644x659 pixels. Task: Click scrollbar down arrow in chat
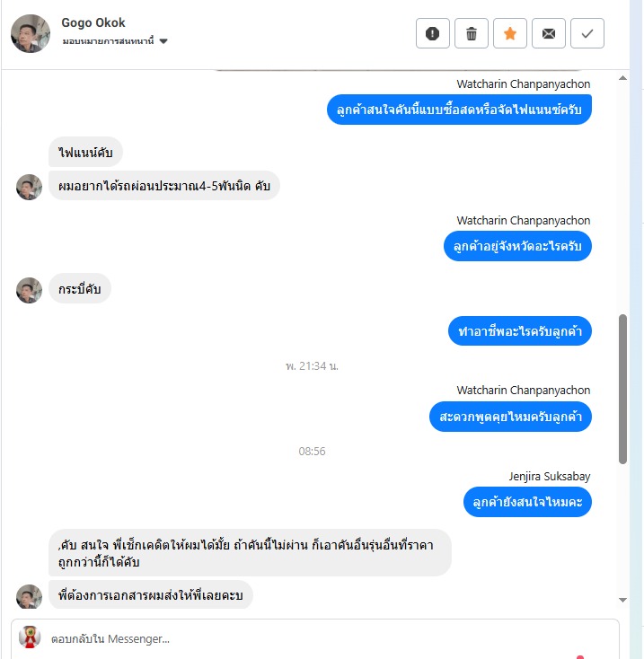pos(623,600)
